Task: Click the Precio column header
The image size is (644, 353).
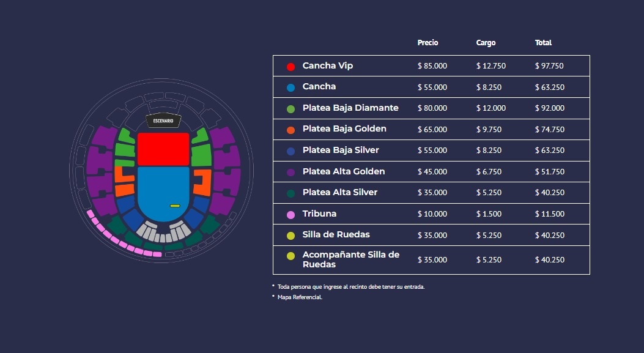Action: tap(427, 43)
